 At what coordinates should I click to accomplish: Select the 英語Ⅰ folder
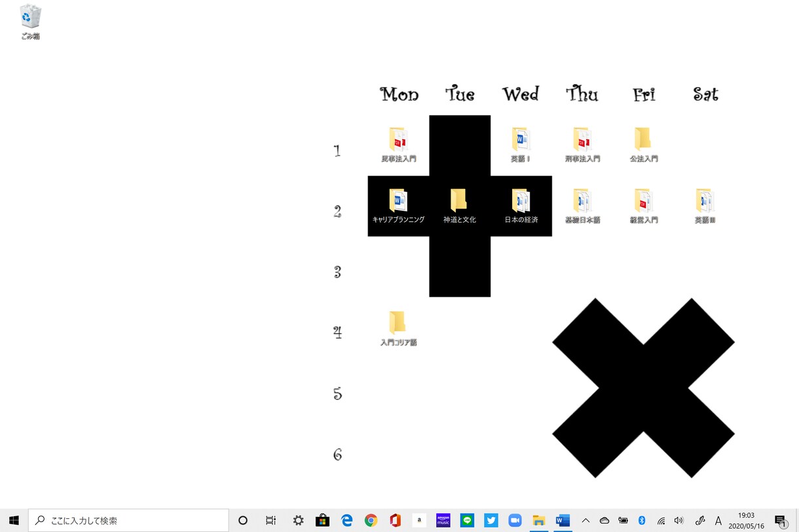click(x=521, y=145)
